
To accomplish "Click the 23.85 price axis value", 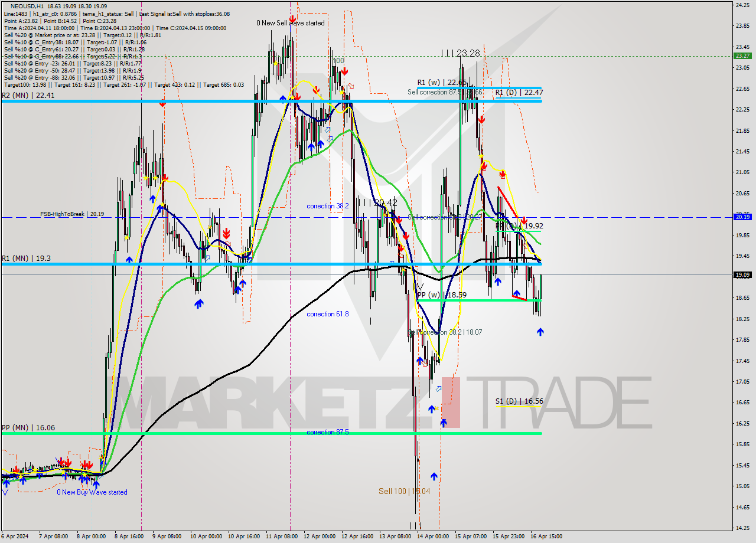I will coord(742,25).
